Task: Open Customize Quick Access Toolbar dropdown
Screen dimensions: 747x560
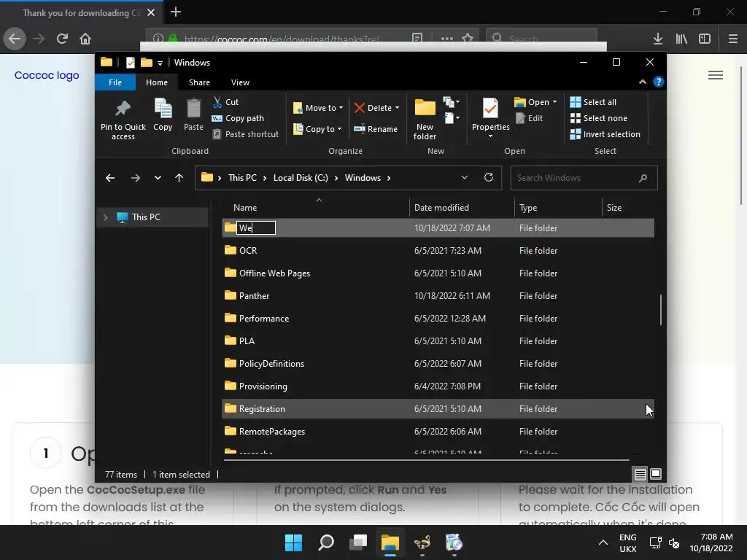Action: (160, 63)
